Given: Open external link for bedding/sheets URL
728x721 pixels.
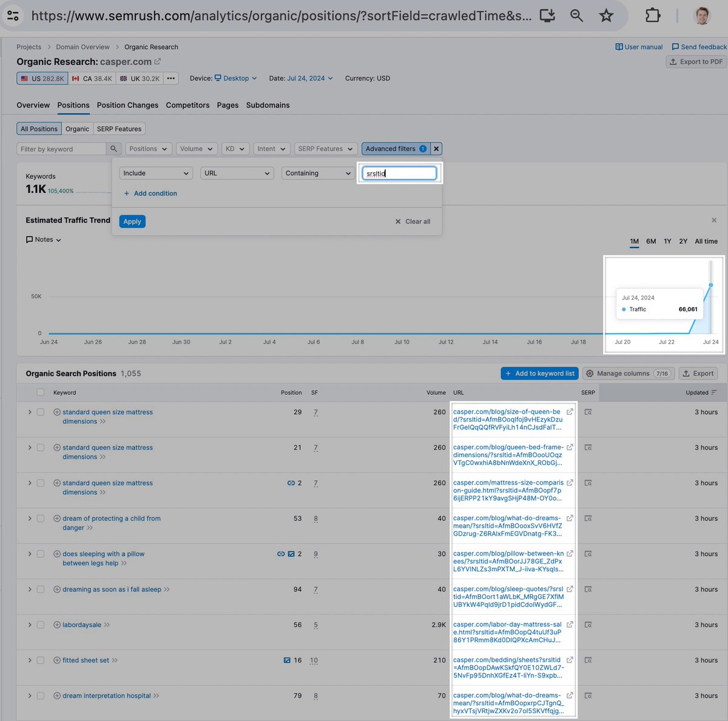Looking at the screenshot, I should (570, 660).
